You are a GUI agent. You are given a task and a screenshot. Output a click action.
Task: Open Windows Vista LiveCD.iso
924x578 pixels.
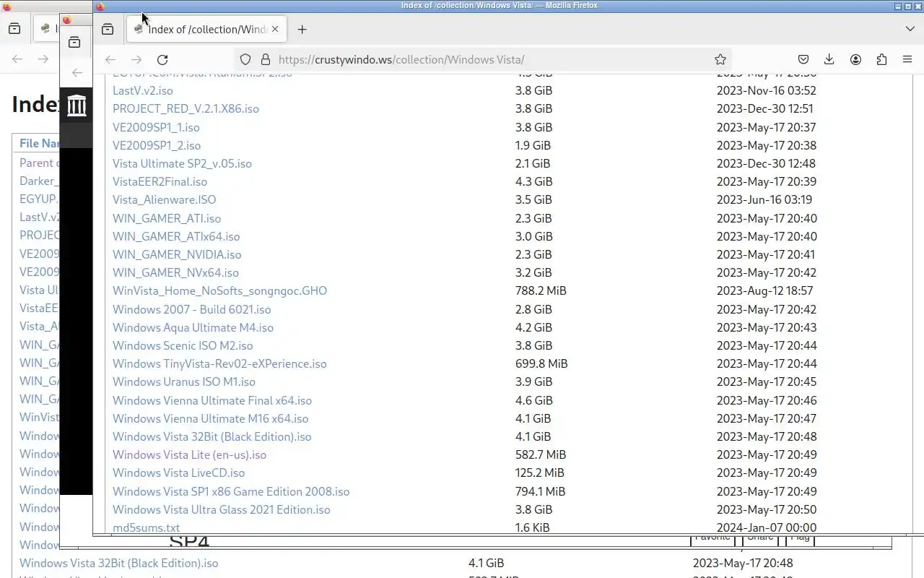[x=178, y=473]
